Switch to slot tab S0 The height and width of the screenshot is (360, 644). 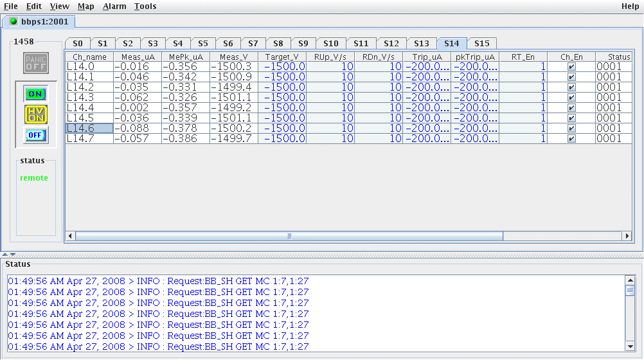78,44
